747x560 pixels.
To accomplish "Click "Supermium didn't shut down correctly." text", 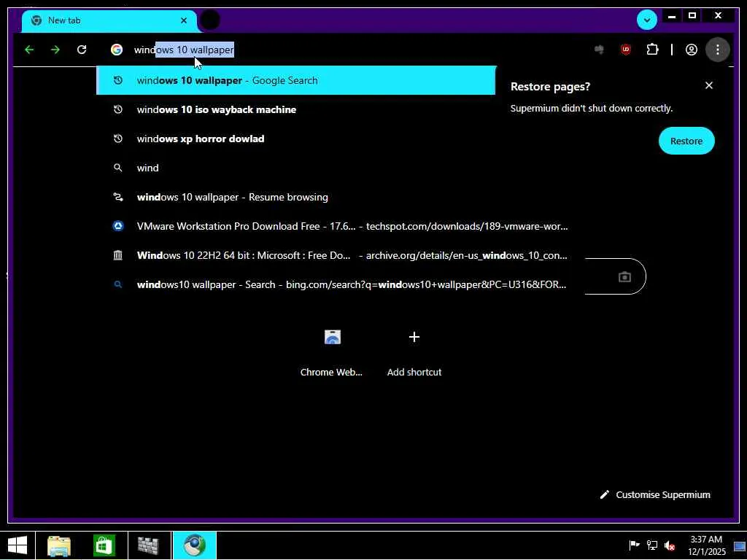I will (591, 109).
